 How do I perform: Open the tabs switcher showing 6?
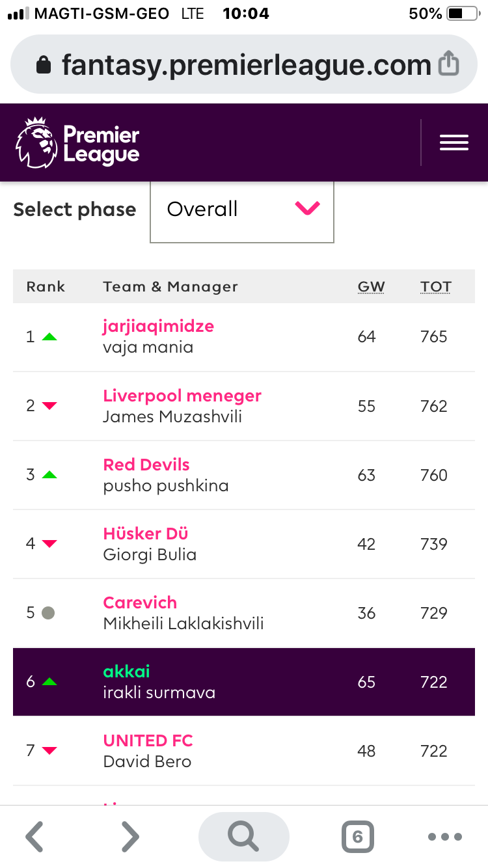[x=357, y=837]
